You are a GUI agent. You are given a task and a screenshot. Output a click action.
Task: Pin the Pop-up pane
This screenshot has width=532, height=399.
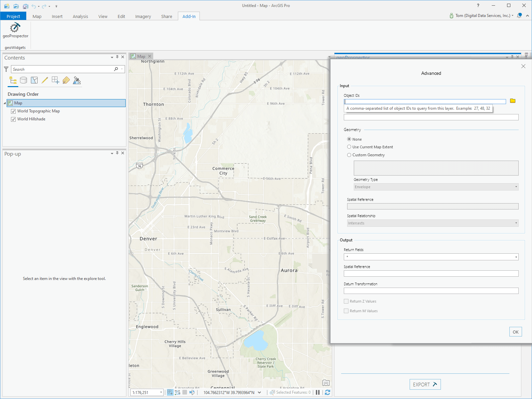117,153
